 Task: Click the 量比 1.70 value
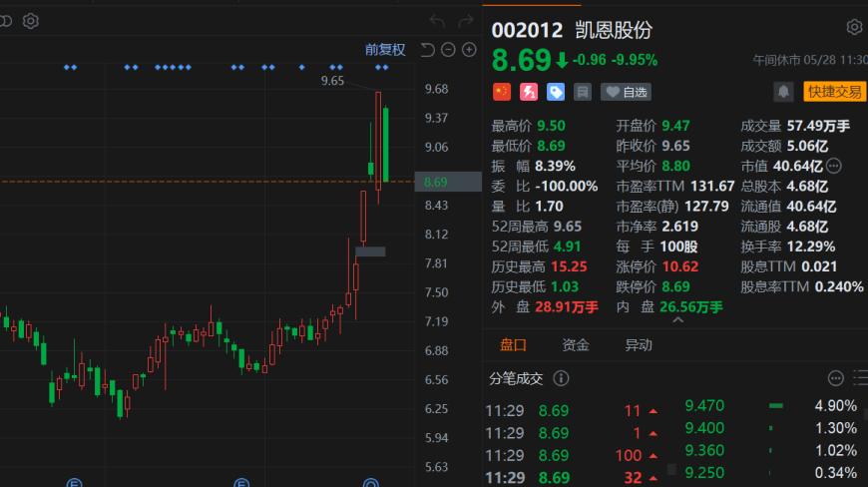549,207
